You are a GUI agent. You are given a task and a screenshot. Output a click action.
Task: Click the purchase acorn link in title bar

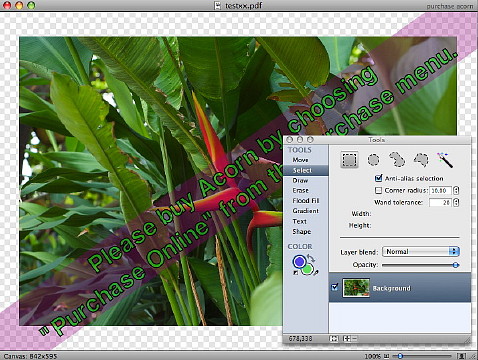tap(450, 6)
